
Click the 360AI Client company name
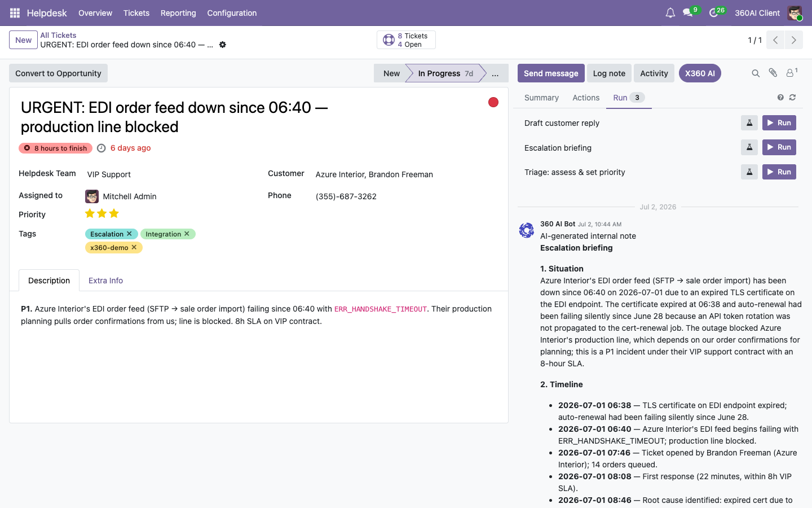click(x=757, y=13)
